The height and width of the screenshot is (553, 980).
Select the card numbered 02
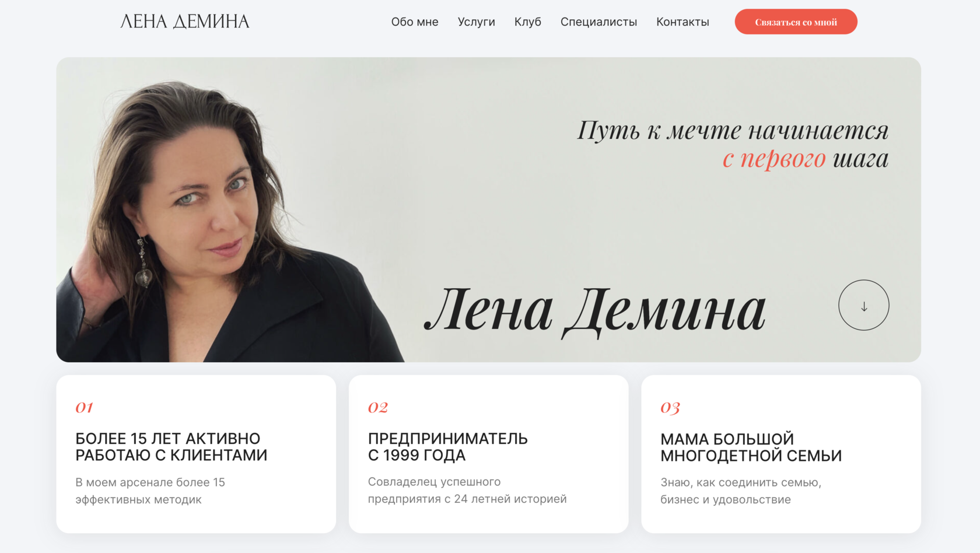(x=489, y=454)
